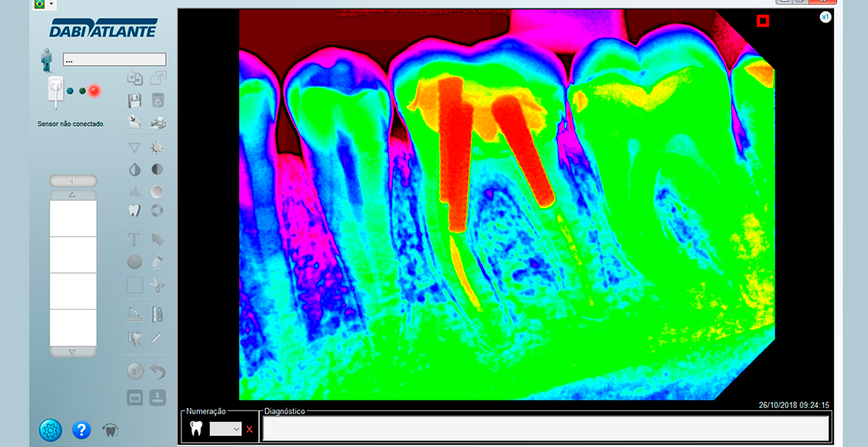Click the red square marker icon
Image resolution: width=868 pixels, height=447 pixels.
pyautogui.click(x=763, y=21)
